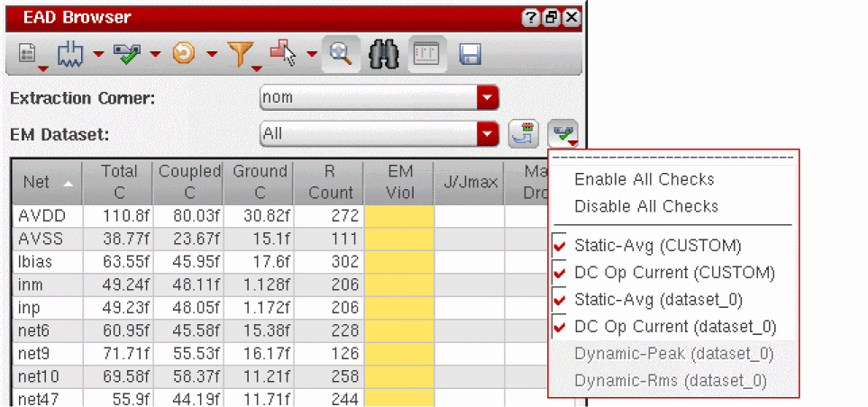
Task: Sort by the Coupled C column header
Action: point(188,183)
